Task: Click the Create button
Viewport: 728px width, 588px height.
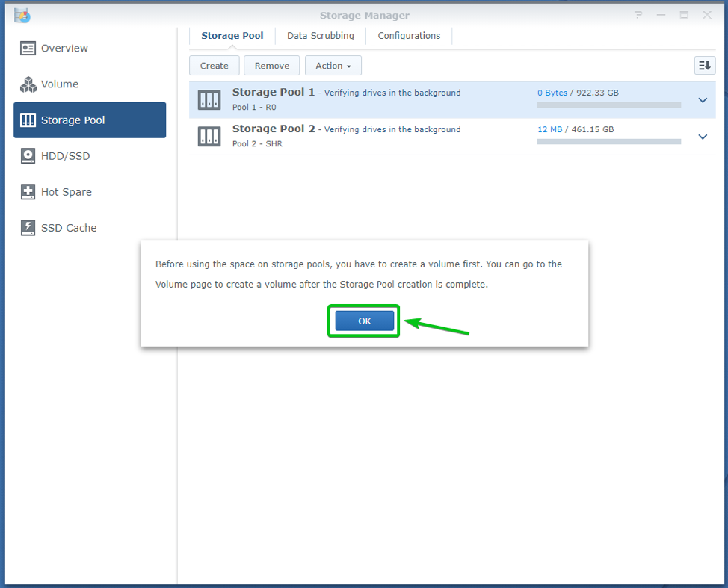Action: pos(214,66)
